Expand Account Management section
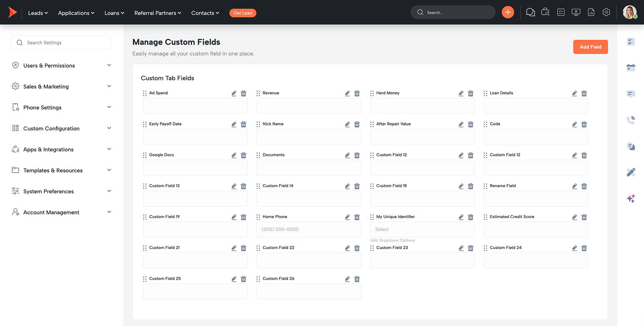644x326 pixels. point(62,212)
